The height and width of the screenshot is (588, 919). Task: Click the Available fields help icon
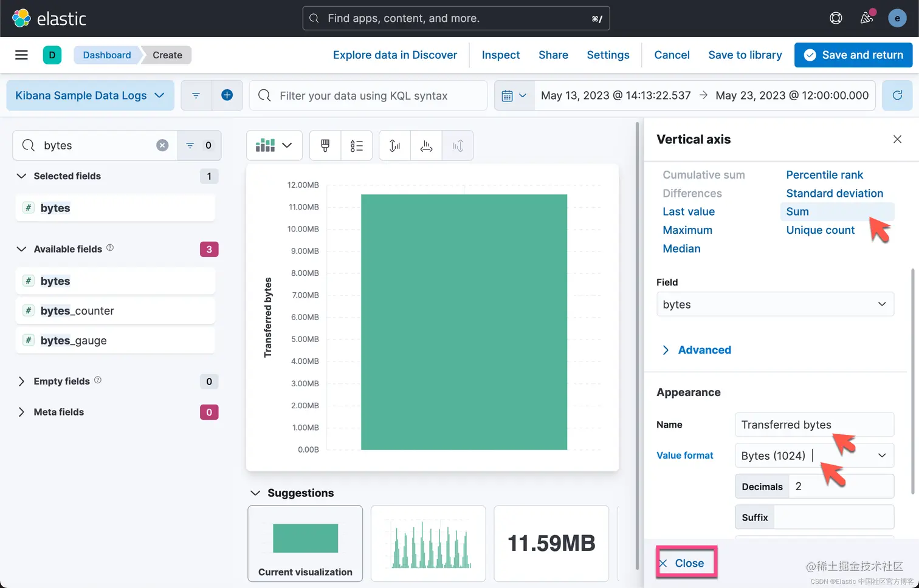pos(110,248)
